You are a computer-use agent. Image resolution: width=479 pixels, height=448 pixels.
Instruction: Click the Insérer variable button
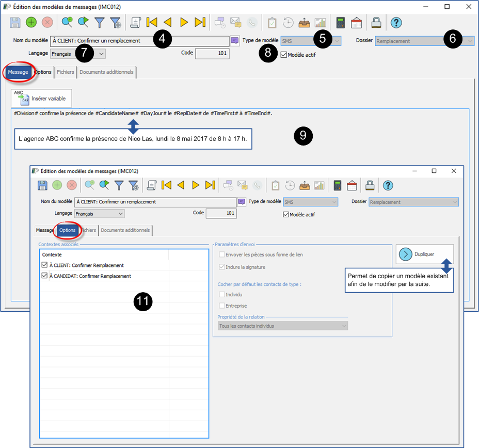(41, 98)
